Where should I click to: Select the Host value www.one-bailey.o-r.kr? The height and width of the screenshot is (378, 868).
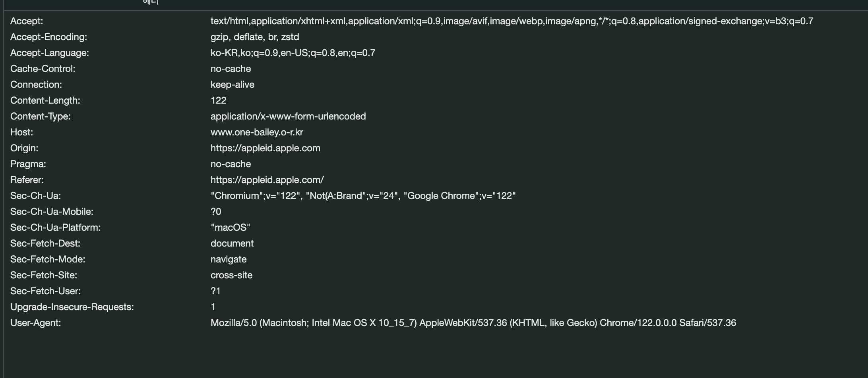[256, 132]
